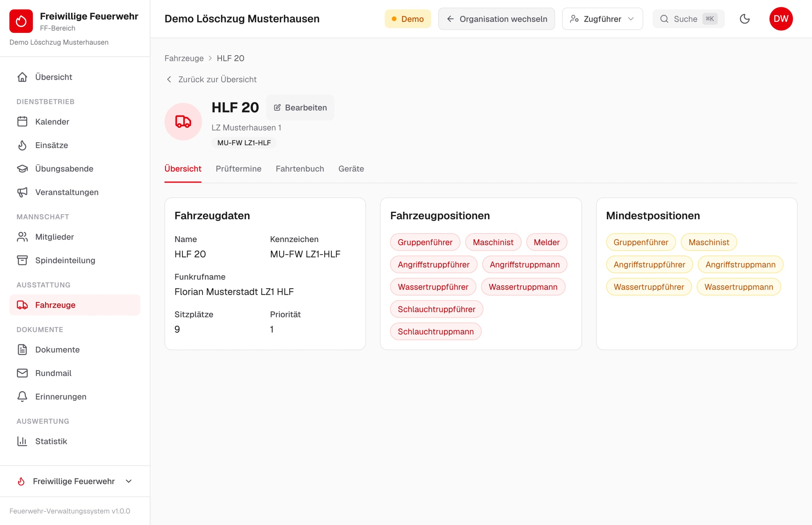Switch to the Prüftermine tab
Viewport: 812px width, 525px height.
239,169
